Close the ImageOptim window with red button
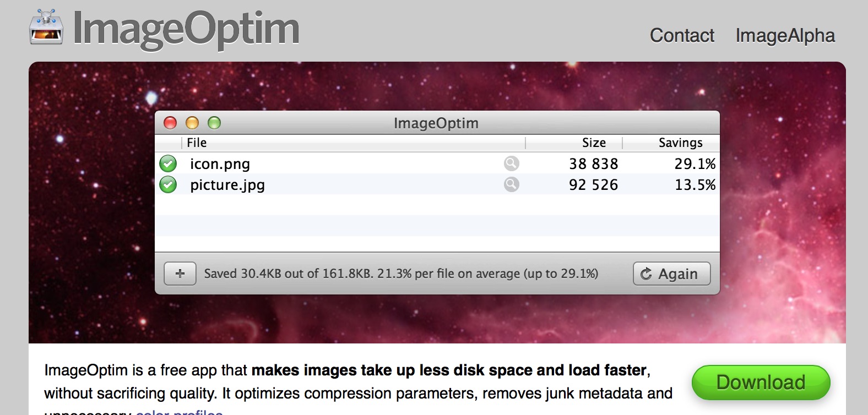Image resolution: width=868 pixels, height=415 pixels. pyautogui.click(x=170, y=123)
